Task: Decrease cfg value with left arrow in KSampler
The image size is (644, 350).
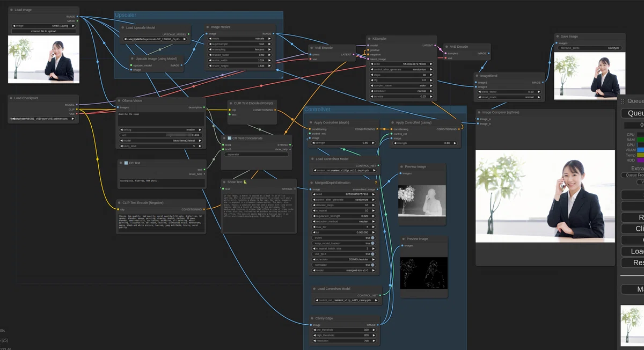Action: point(371,80)
